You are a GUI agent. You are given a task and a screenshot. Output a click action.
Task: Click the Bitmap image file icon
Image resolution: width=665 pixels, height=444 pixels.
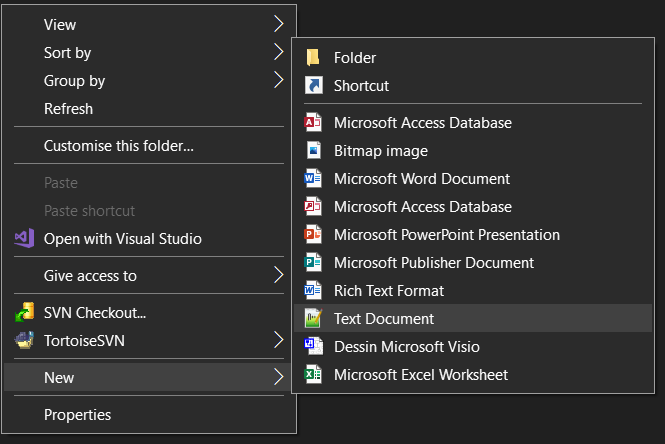(x=313, y=150)
